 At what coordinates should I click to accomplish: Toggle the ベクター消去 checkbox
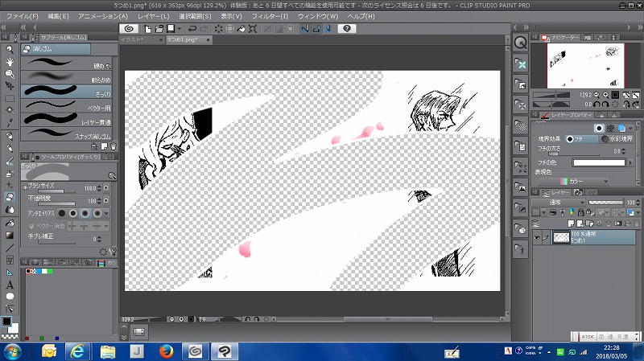31,226
